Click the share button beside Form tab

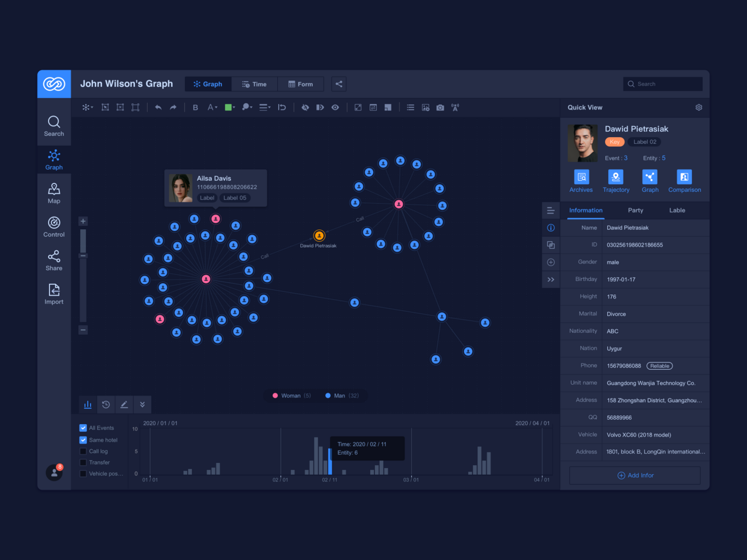point(339,84)
